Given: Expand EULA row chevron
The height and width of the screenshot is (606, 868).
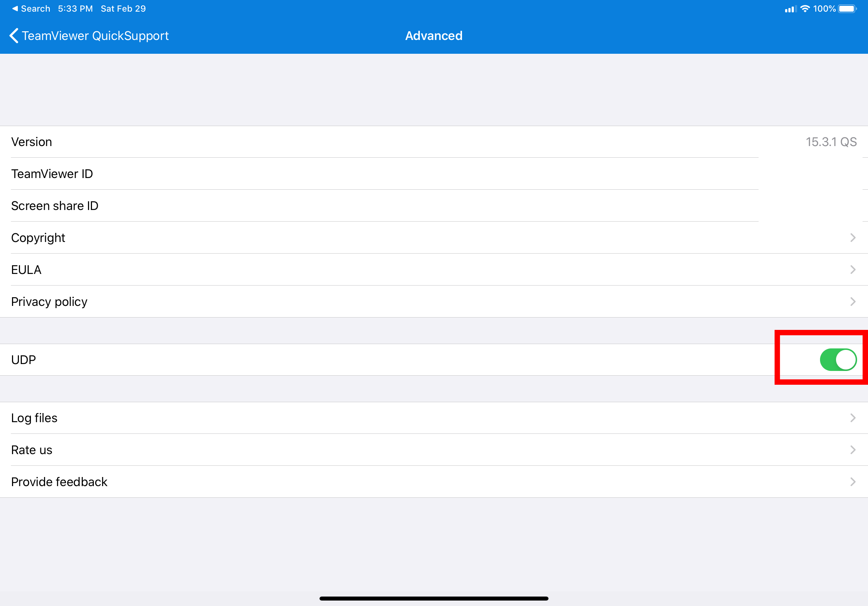Looking at the screenshot, I should point(852,270).
